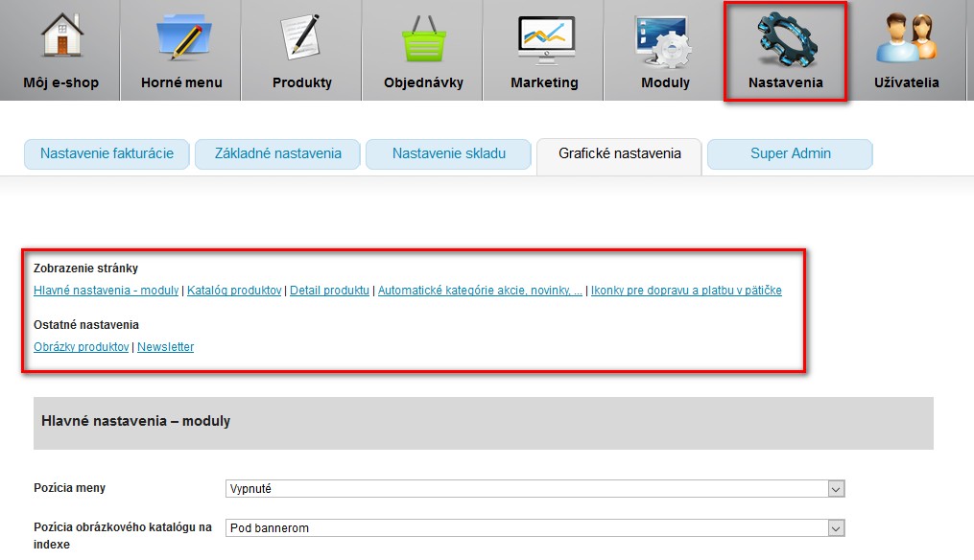
Task: Open the Nastavenie skladu tab
Action: [x=448, y=153]
